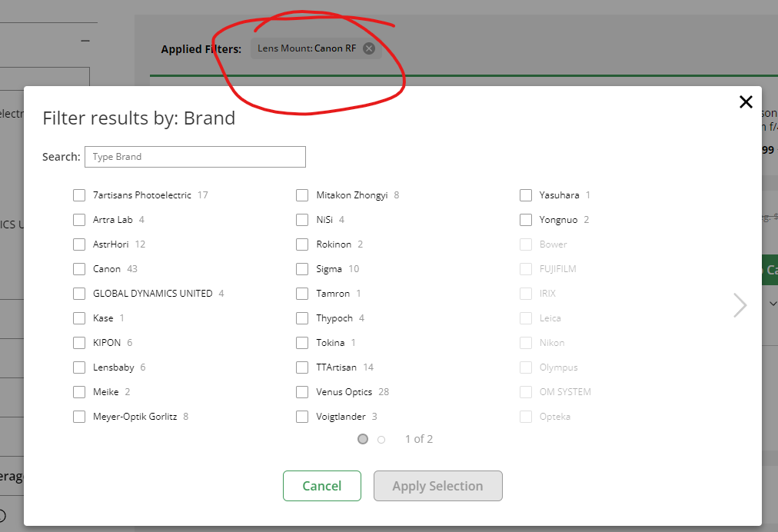Click the greyed-out FUJIFILM checkbox

click(525, 269)
